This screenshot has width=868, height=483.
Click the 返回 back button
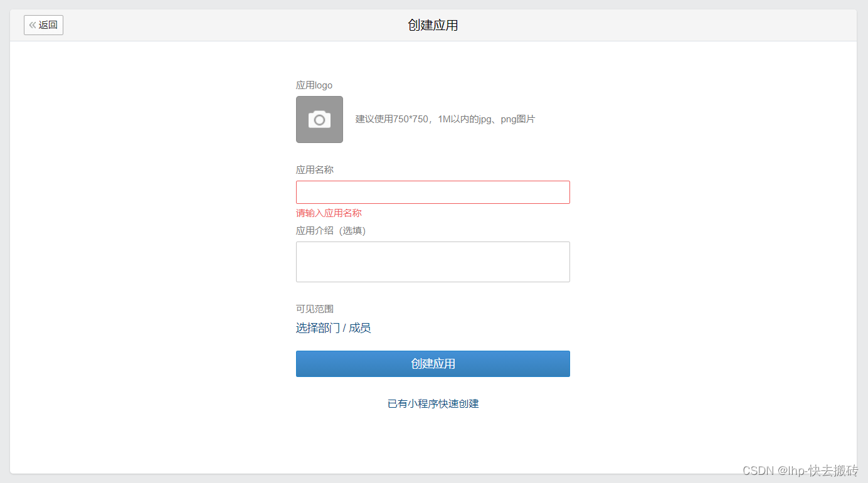click(43, 25)
